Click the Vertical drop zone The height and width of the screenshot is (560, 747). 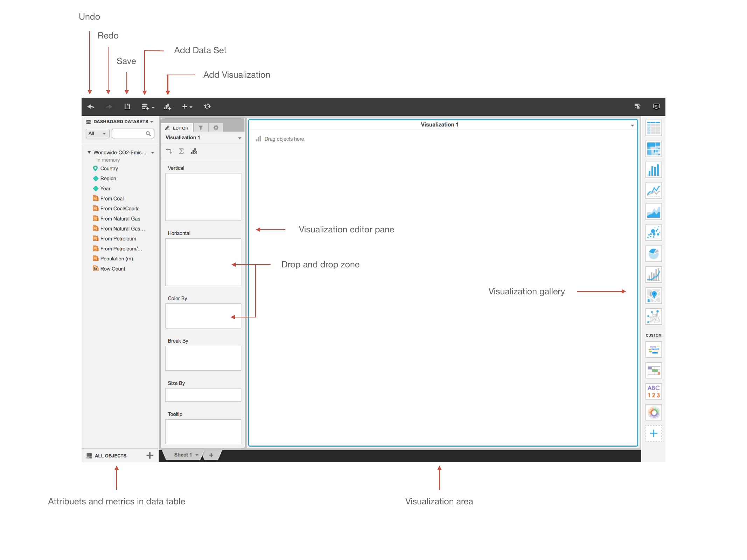point(203,197)
